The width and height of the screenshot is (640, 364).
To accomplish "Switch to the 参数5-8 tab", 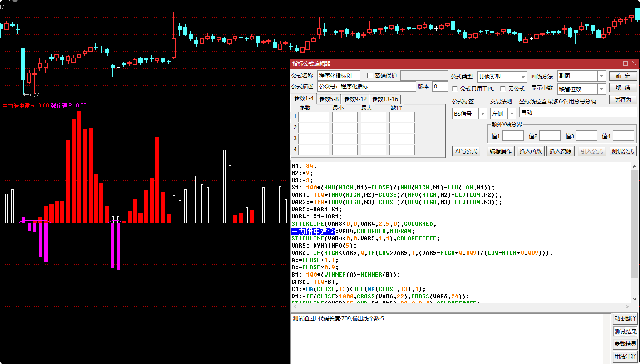I will pos(329,99).
